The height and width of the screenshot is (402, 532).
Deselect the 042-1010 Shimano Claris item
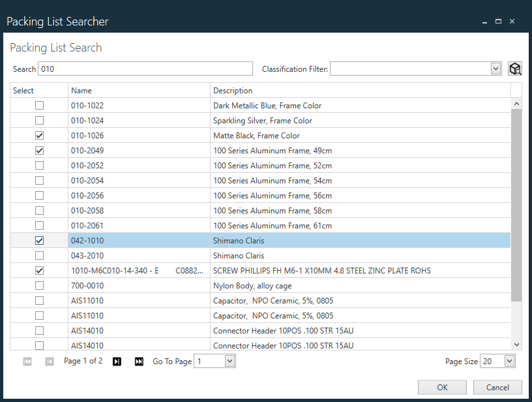click(39, 240)
